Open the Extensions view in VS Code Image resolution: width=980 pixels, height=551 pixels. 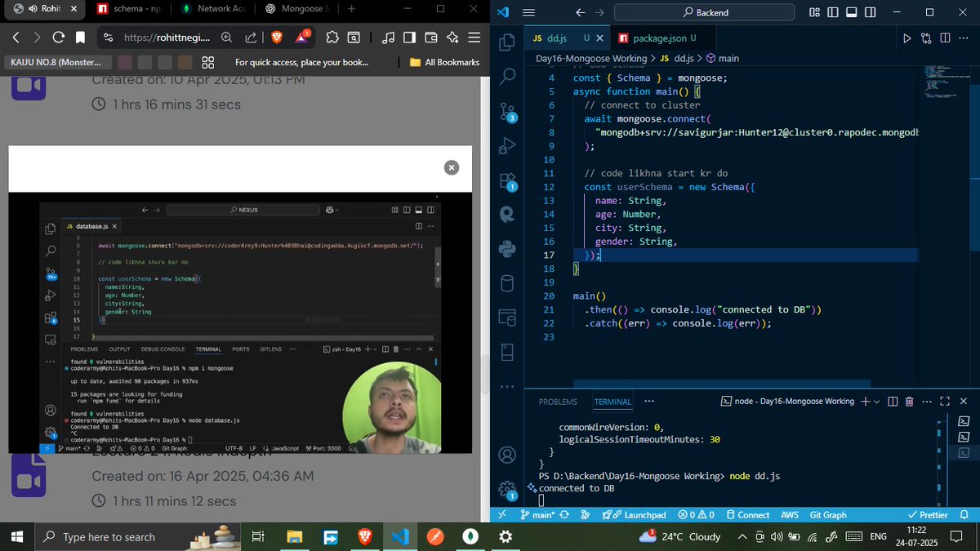(x=507, y=181)
